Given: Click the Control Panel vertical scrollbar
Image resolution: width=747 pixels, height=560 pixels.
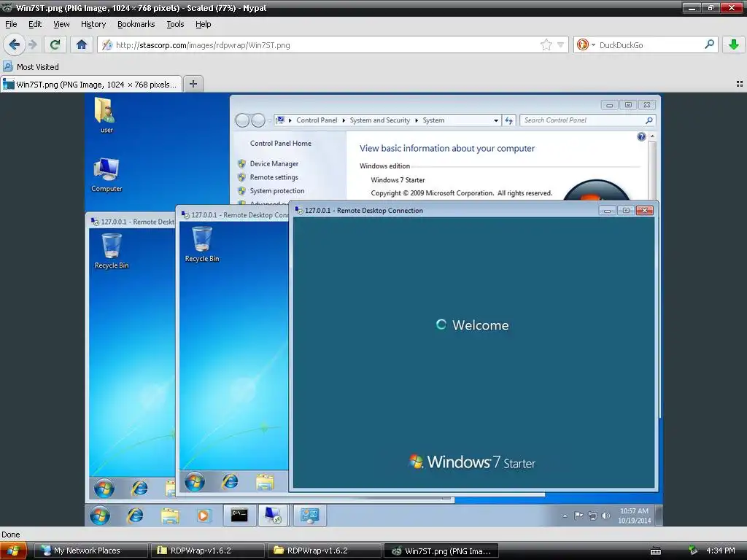Looking at the screenshot, I should pos(652,166).
